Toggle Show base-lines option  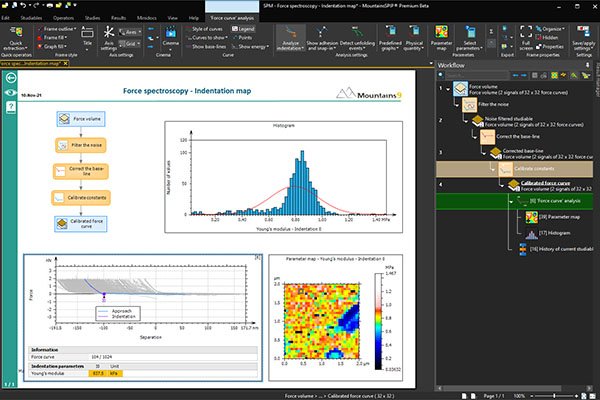click(x=206, y=46)
